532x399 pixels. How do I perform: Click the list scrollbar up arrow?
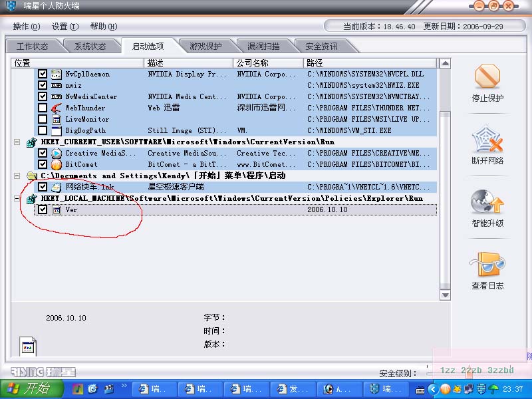point(445,63)
